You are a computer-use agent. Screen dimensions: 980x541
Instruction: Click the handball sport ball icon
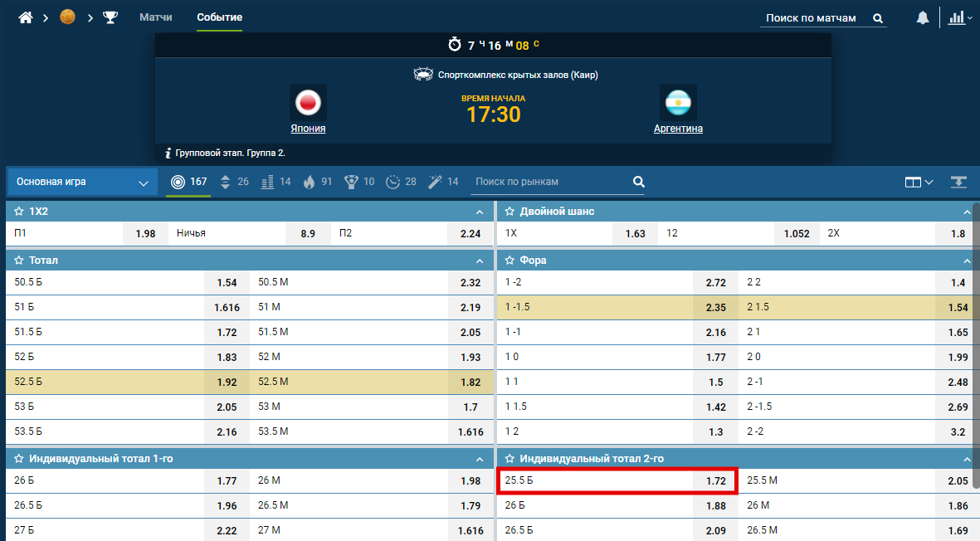68,17
